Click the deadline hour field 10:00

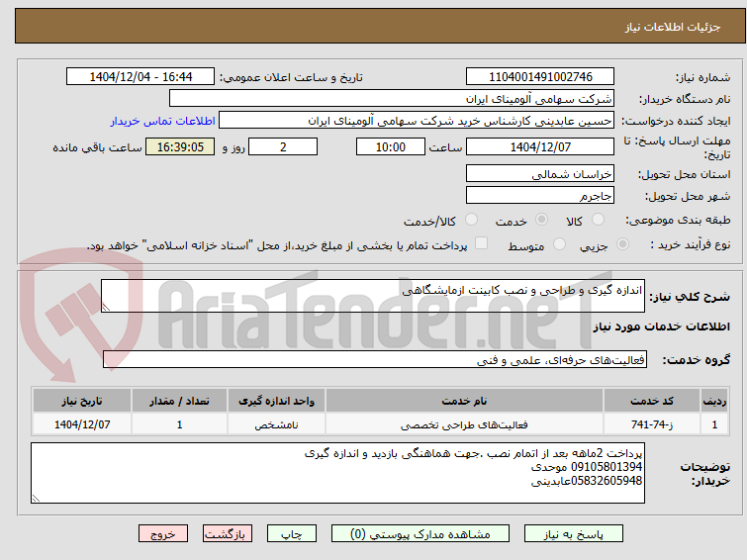tap(391, 146)
